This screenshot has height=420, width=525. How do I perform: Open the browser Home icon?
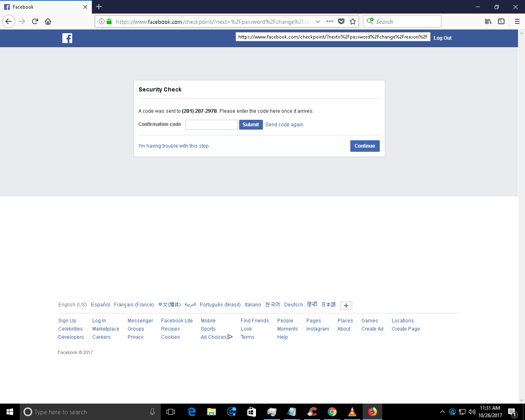[48, 21]
